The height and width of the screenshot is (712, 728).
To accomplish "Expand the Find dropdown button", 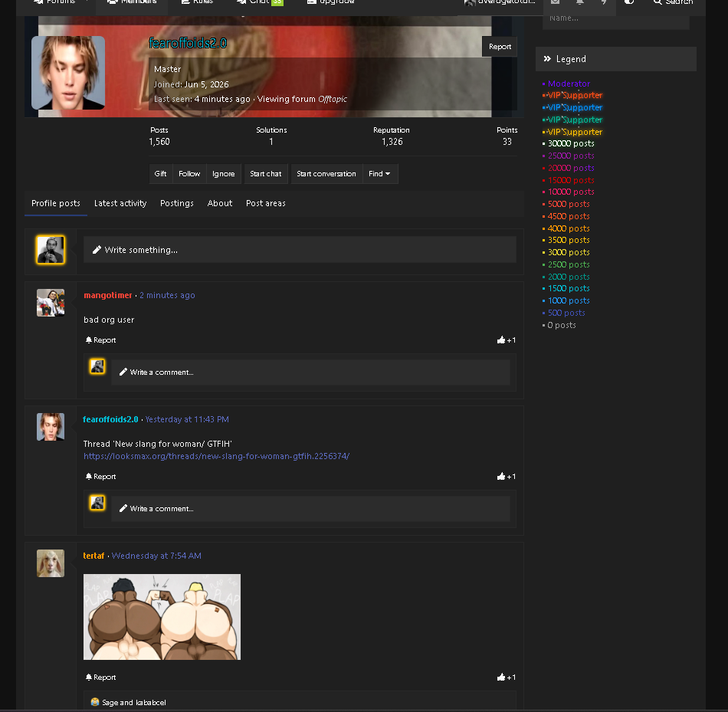I will (x=379, y=174).
